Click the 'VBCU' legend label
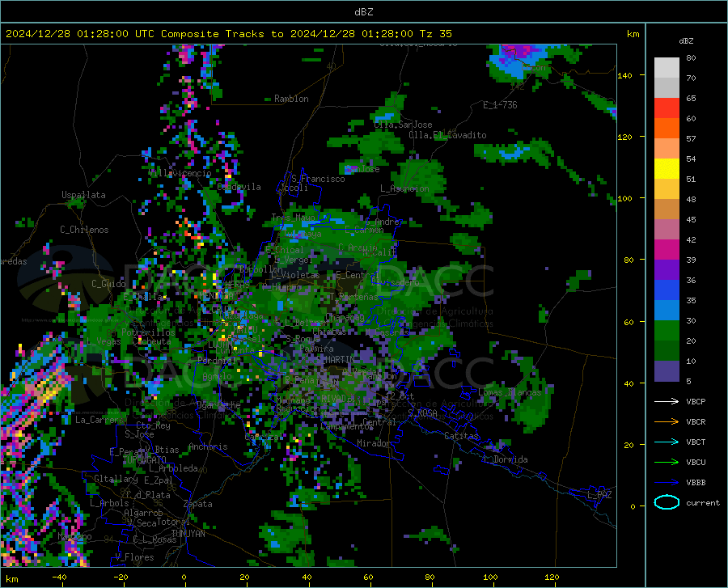Viewport: 728px width, 588px height. tap(696, 463)
